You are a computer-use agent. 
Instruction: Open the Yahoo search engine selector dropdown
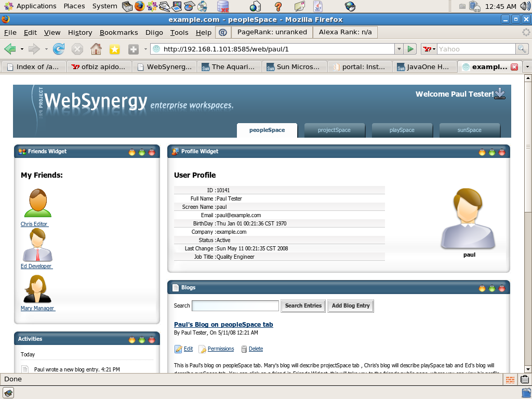(x=429, y=49)
